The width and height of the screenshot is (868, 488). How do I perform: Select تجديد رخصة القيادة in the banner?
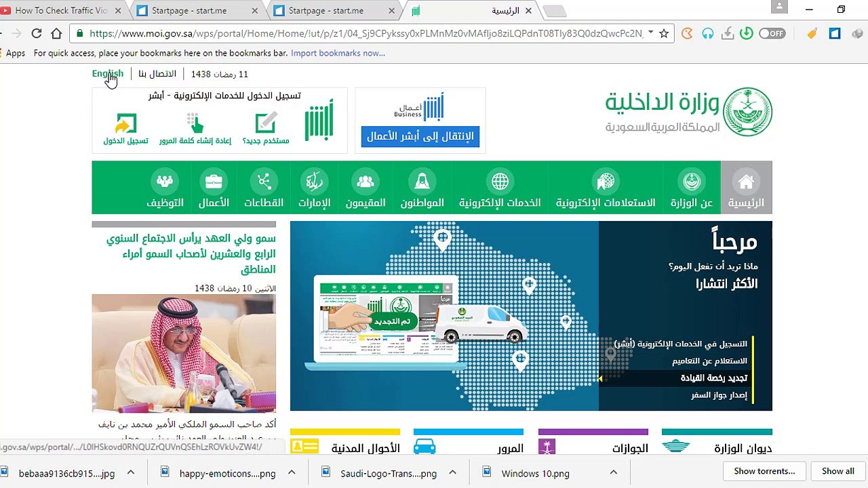(714, 378)
